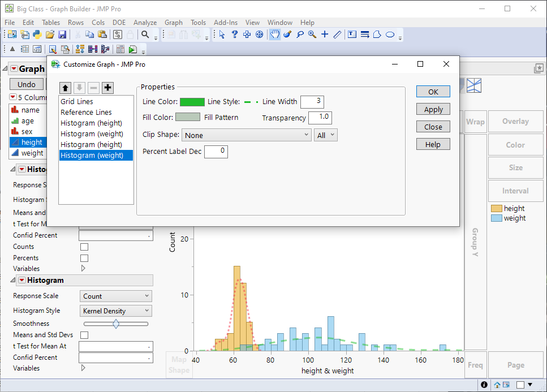This screenshot has width=547, height=392.
Task: Select the text annotation tool
Action: (x=352, y=35)
